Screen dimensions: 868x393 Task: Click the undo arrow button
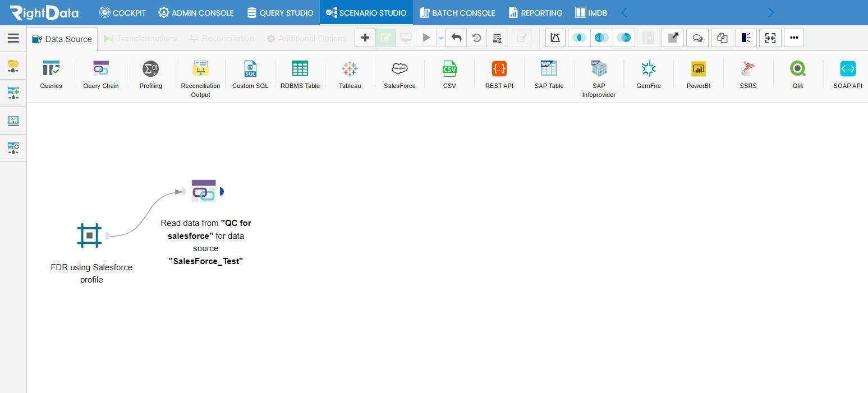tap(456, 38)
